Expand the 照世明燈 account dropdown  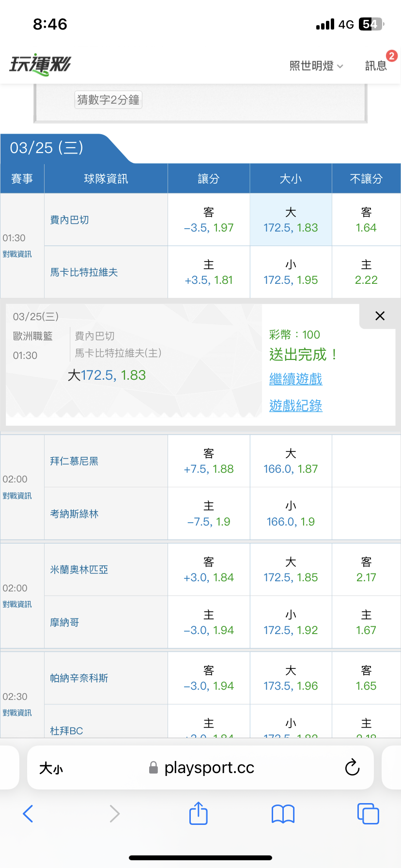(316, 66)
